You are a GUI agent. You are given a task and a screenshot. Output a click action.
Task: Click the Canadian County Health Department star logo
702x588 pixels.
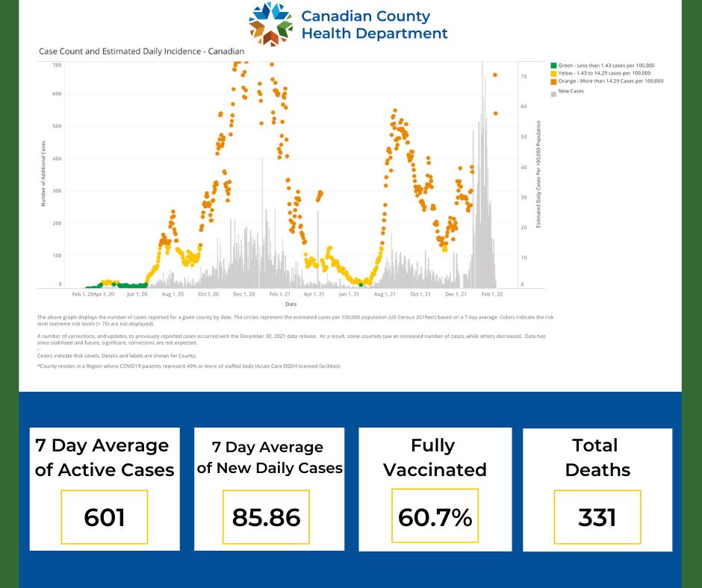[270, 24]
